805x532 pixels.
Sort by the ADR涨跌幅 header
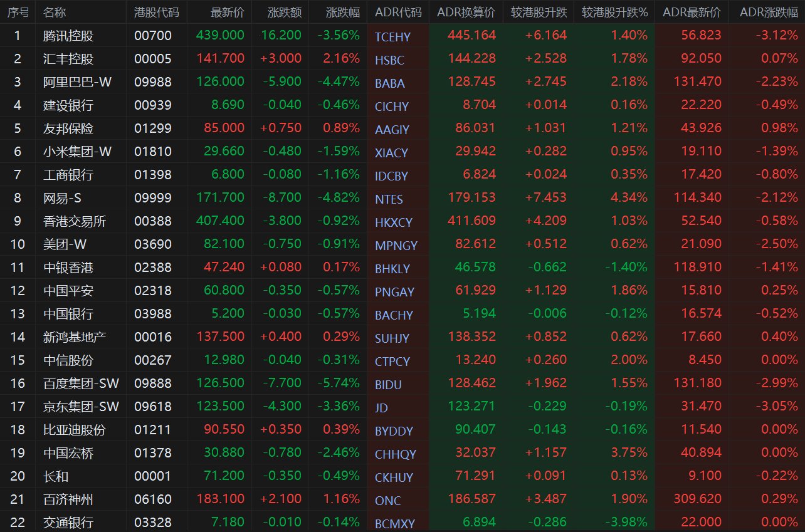tap(769, 12)
